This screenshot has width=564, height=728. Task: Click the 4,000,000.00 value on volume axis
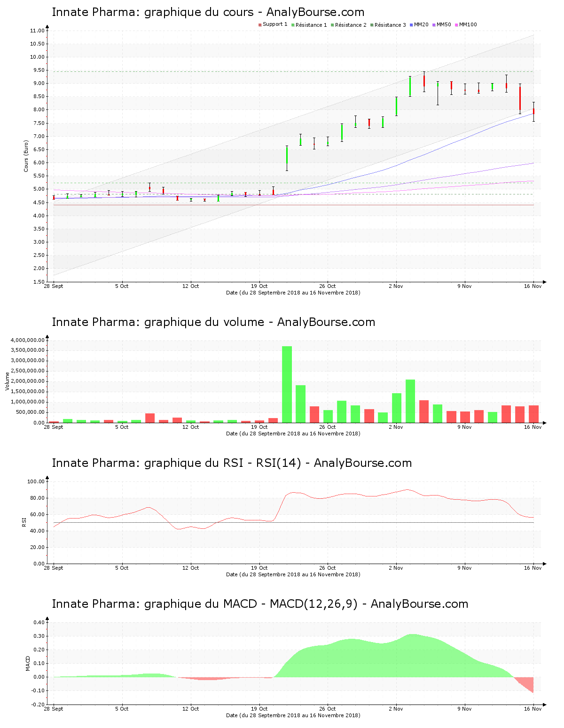tap(28, 340)
